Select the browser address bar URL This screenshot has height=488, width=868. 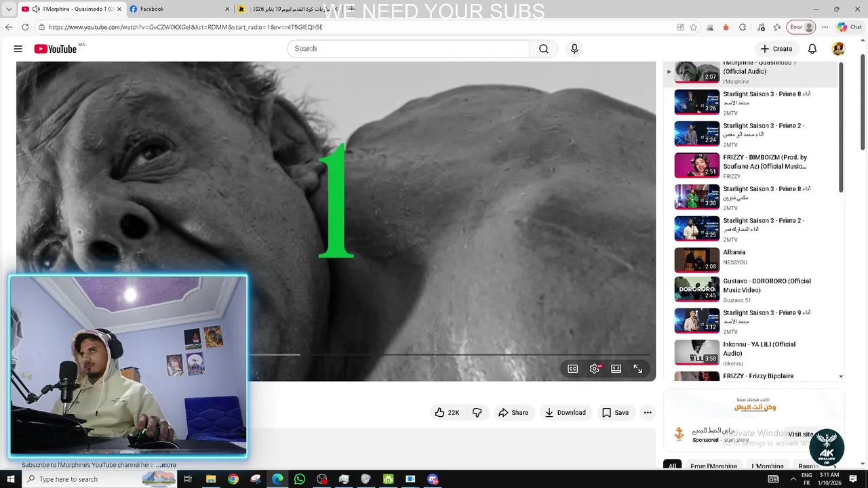pos(186,27)
